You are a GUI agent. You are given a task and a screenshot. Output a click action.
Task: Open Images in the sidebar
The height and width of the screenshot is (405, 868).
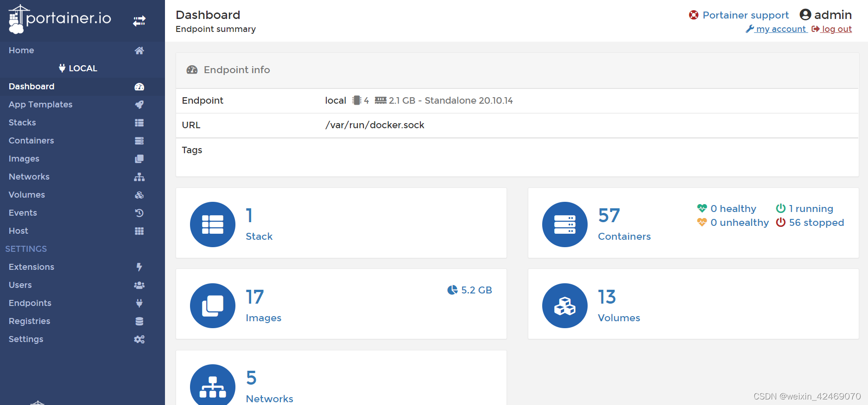click(24, 158)
